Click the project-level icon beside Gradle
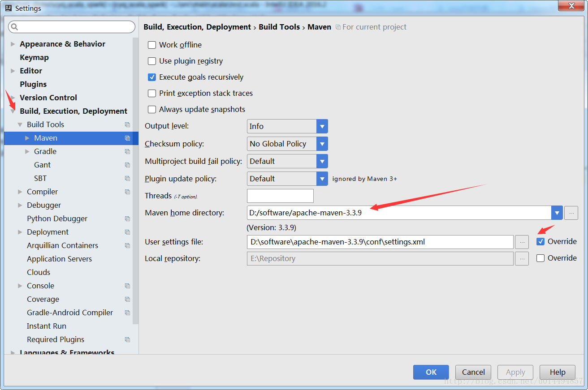This screenshot has height=390, width=588. [x=127, y=151]
